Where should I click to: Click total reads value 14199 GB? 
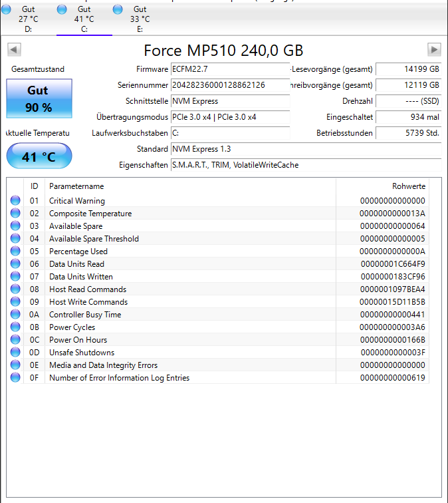pyautogui.click(x=409, y=69)
